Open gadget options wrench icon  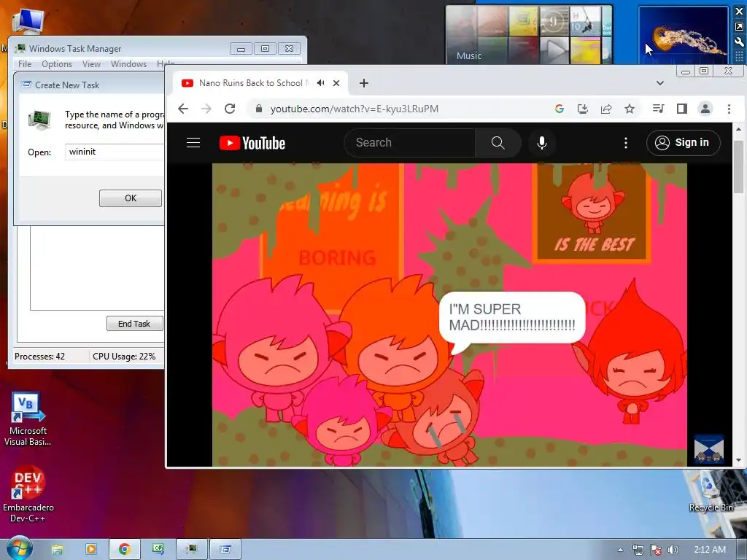tap(740, 42)
